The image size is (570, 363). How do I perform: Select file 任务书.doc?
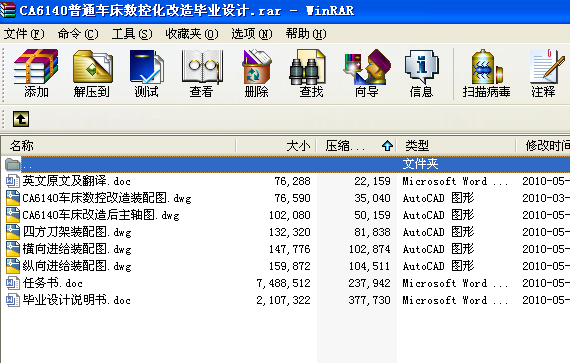click(53, 283)
